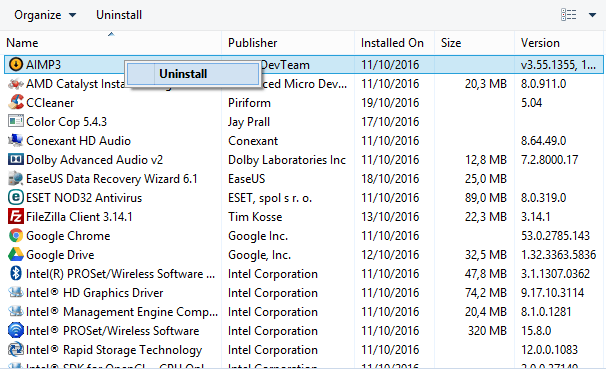Viewport: 606px width, 369px height.
Task: Click version 7.2.8000.17
Action: coord(550,160)
